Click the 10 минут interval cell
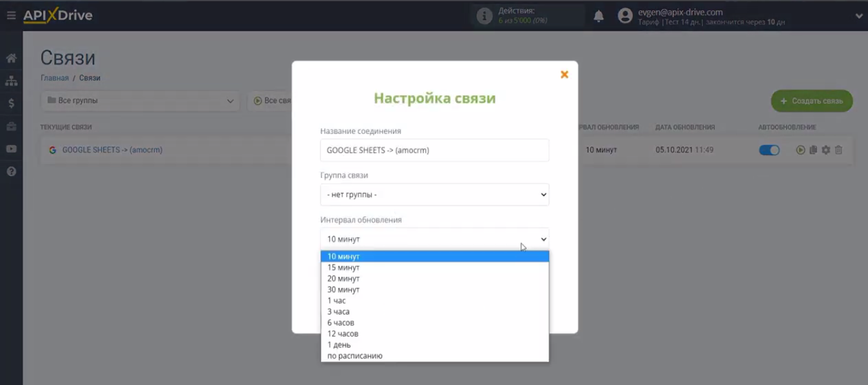Viewport: 868px width, 385px height. [601, 150]
